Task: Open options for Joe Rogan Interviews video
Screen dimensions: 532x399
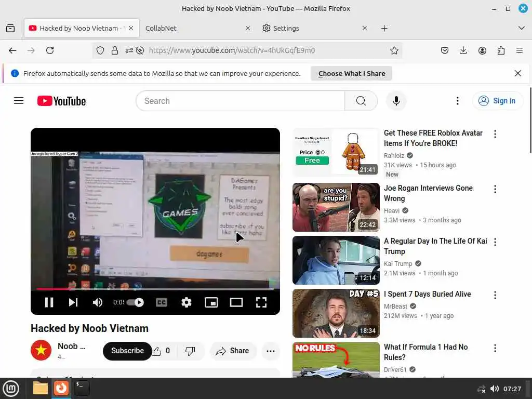Action: point(495,189)
